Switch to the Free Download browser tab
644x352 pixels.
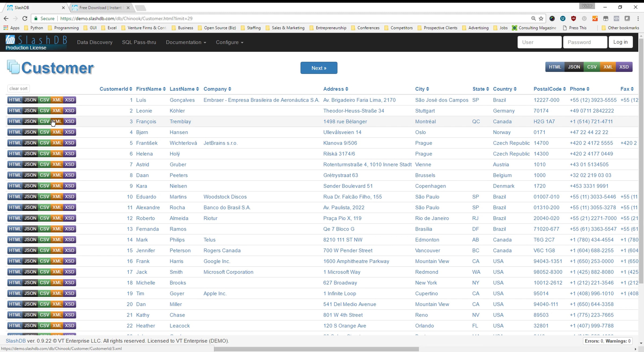[100, 8]
